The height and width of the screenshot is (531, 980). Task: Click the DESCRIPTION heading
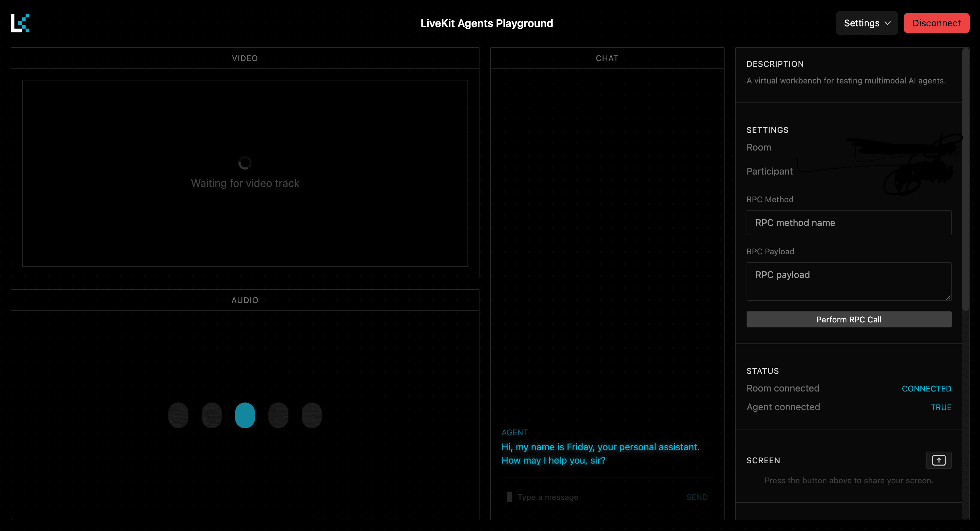point(775,64)
